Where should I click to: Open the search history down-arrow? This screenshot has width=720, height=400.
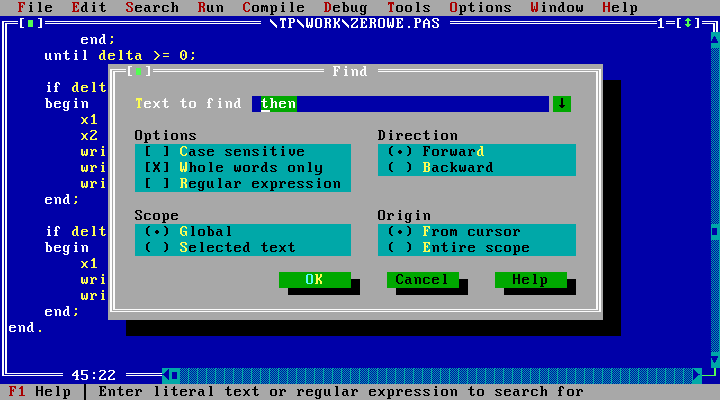coord(562,104)
